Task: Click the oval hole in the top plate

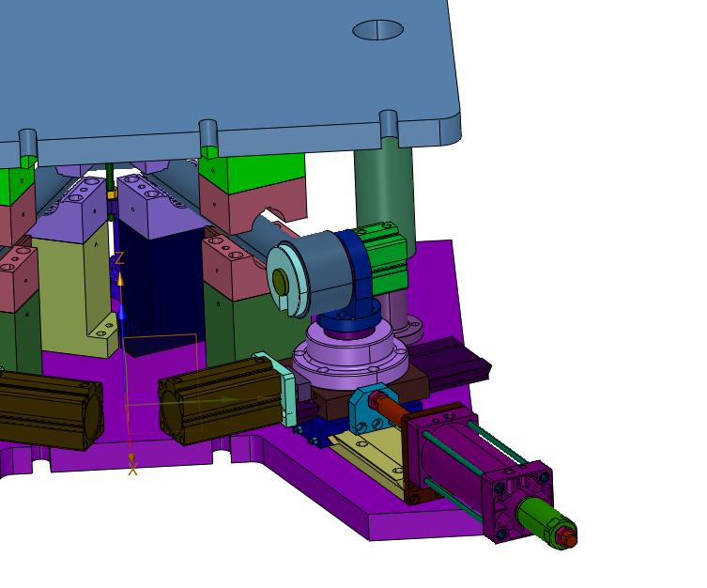Action: pos(377,30)
